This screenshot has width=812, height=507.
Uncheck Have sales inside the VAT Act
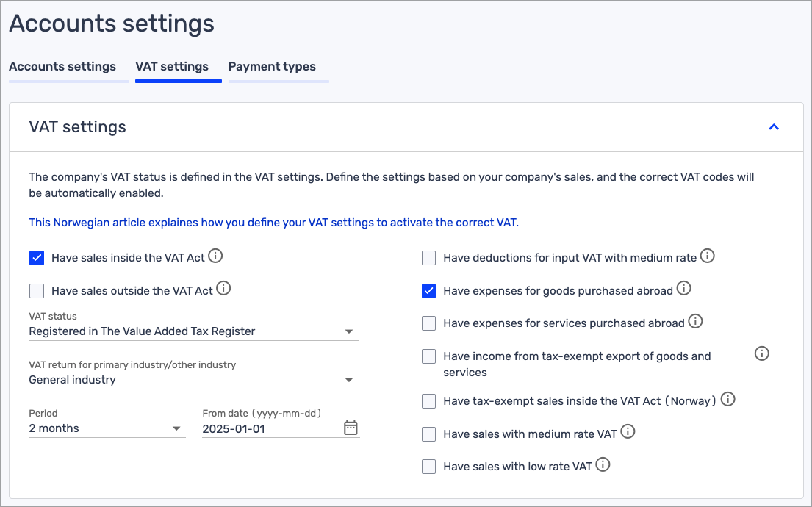point(37,258)
